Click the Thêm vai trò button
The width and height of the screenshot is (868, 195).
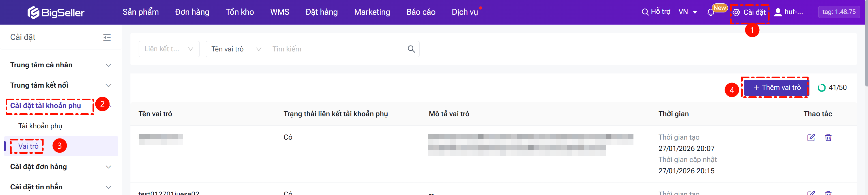click(x=776, y=88)
